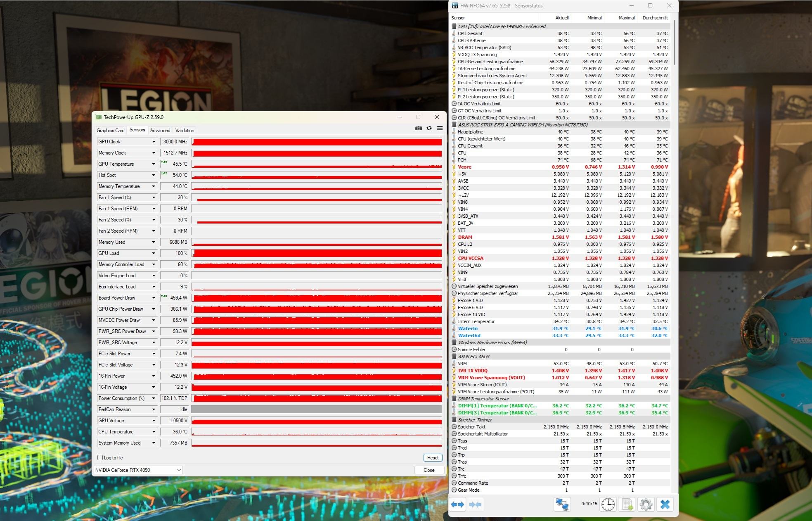This screenshot has width=812, height=521.
Task: Switch to the Graphics Card tab
Action: [x=110, y=131]
